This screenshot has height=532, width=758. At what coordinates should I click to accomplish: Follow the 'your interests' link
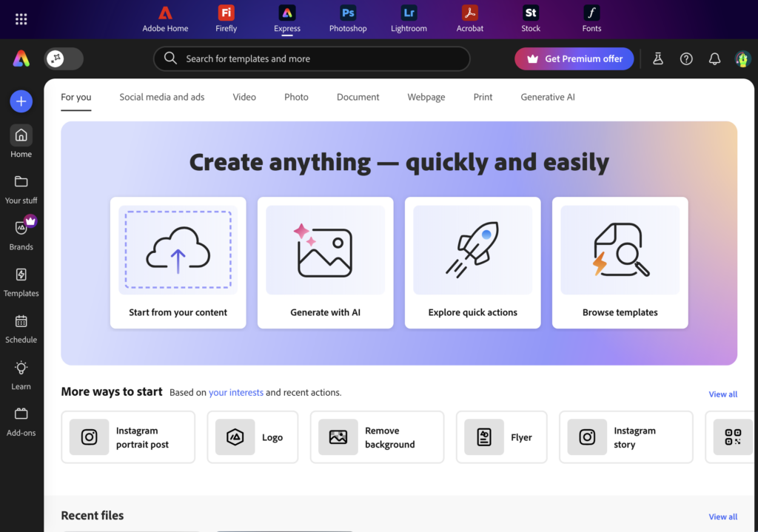coord(236,392)
